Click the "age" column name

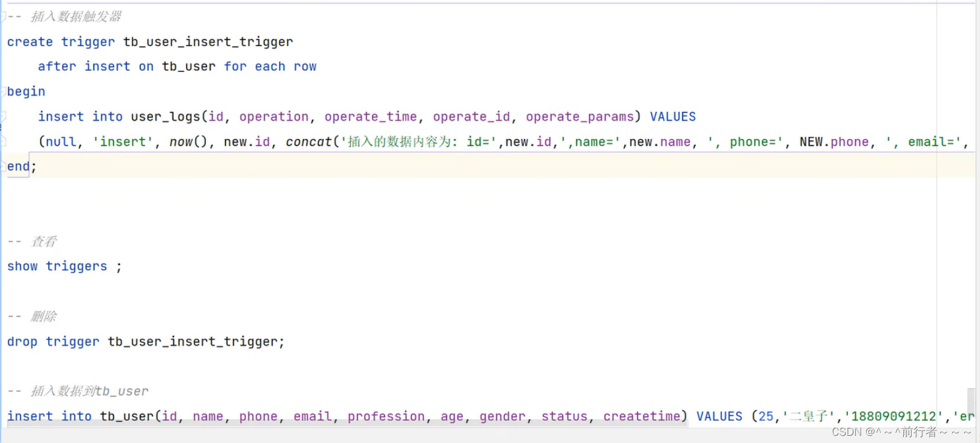pos(452,417)
